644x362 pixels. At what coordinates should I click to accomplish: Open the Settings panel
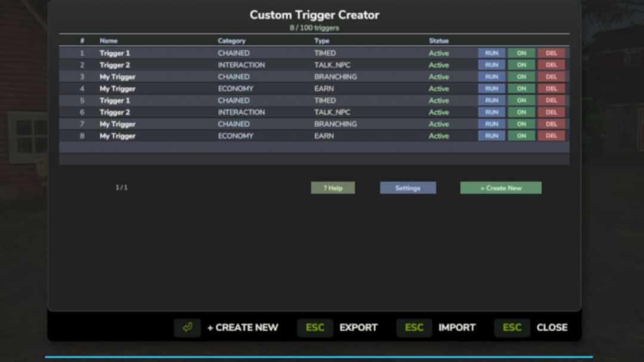(407, 187)
